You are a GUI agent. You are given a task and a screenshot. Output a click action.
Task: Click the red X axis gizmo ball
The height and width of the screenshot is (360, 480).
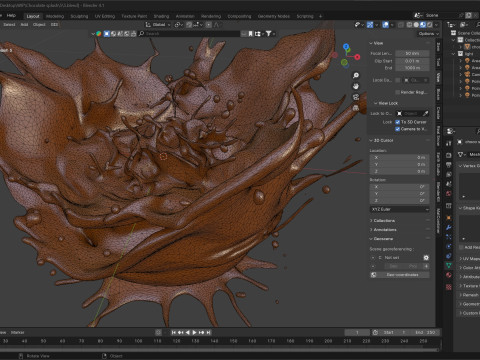[357, 57]
